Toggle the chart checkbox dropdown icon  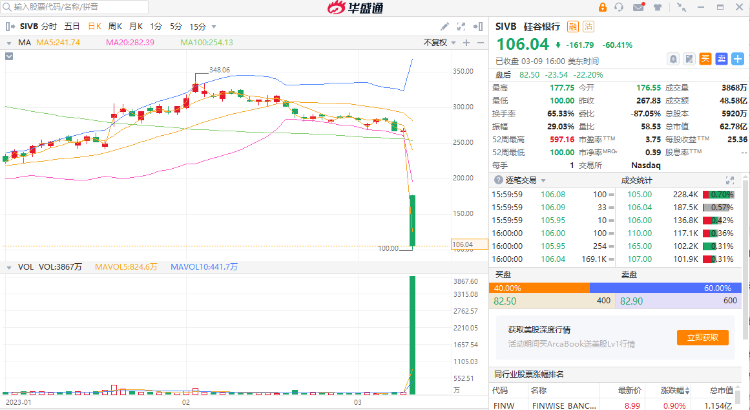pos(9,56)
